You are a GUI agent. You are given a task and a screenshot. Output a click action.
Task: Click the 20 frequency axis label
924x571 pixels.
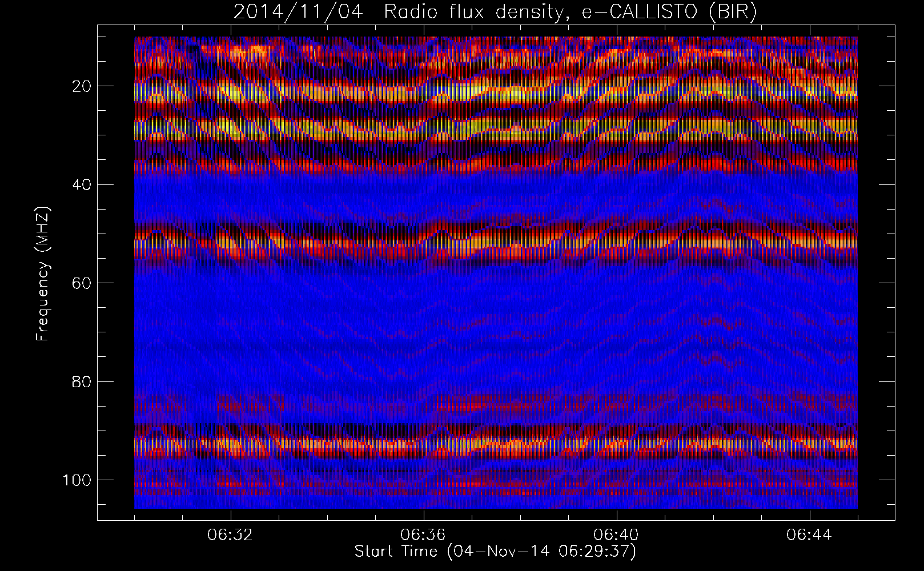[81, 86]
